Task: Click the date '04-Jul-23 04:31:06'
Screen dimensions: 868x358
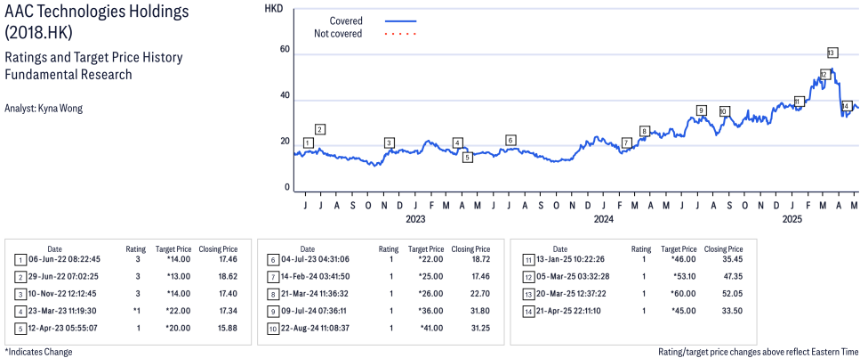Action: coord(315,259)
